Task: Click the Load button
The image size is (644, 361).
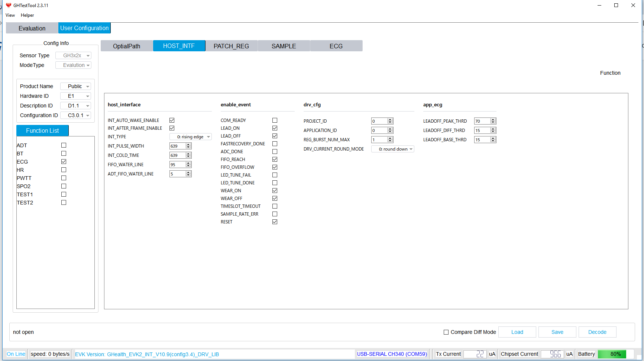Action: 517,332
